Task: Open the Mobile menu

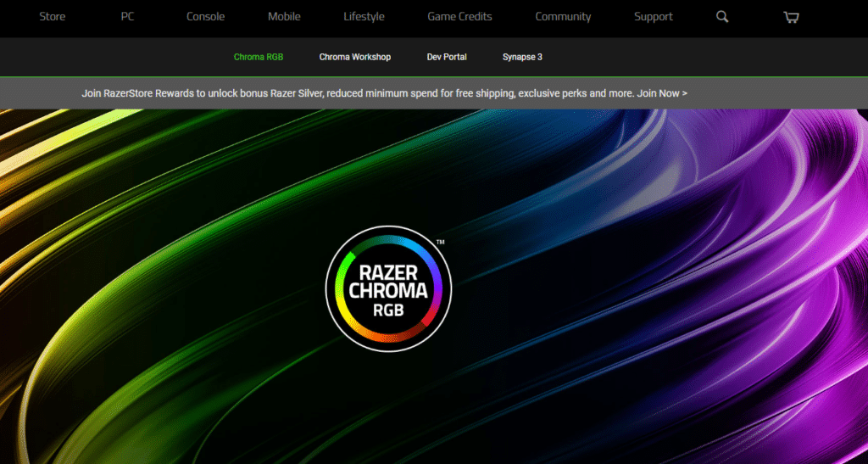Action: pos(284,17)
